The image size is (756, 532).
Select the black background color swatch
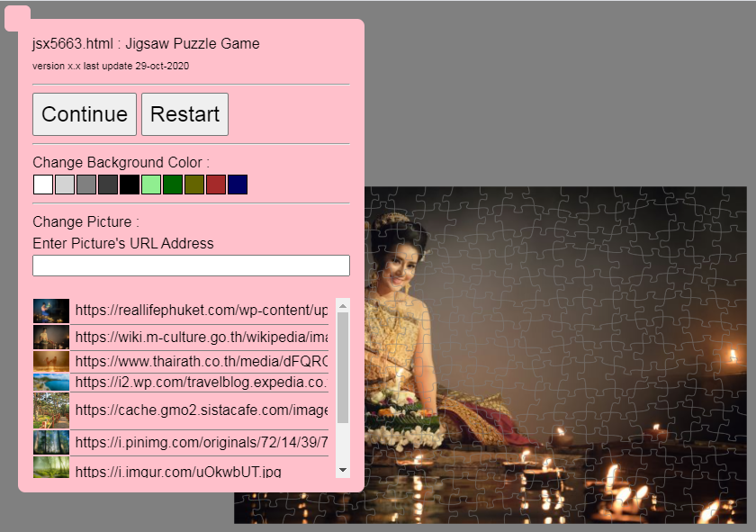coord(129,184)
